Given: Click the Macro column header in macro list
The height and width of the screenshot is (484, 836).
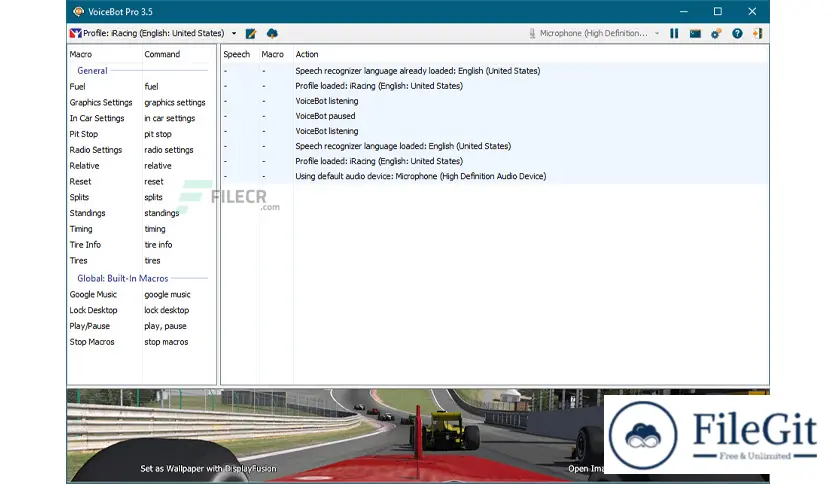Looking at the screenshot, I should tap(81, 54).
